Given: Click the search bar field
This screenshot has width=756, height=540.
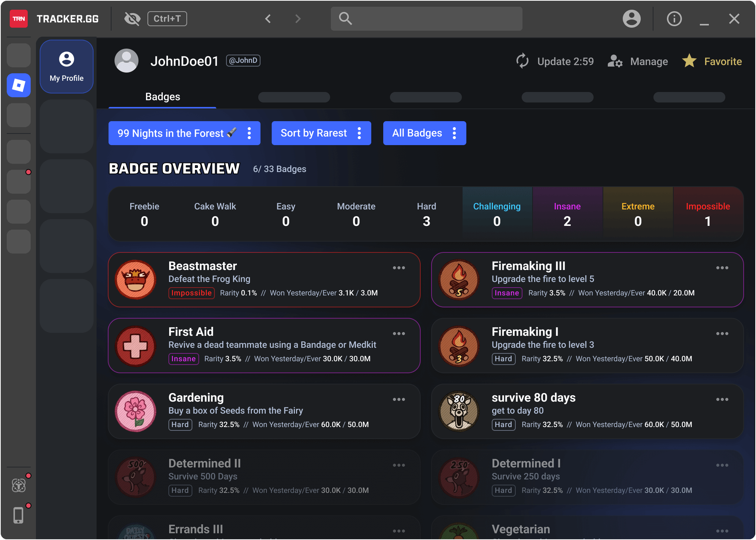Looking at the screenshot, I should click(x=427, y=19).
